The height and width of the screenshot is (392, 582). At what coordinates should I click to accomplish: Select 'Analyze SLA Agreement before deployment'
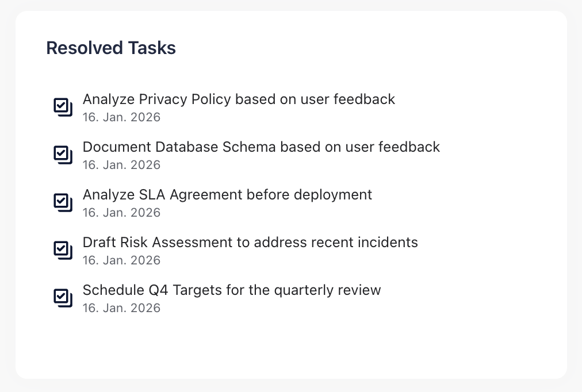point(227,194)
